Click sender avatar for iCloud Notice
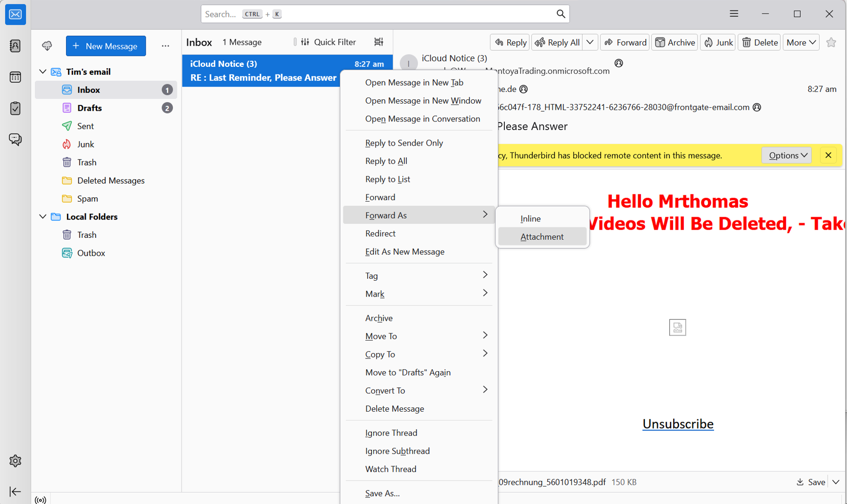Viewport: 847px width, 504px height. click(x=409, y=63)
